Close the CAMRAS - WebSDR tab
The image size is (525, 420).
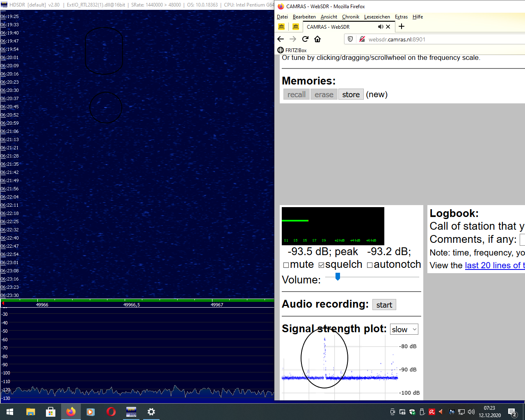pyautogui.click(x=388, y=27)
